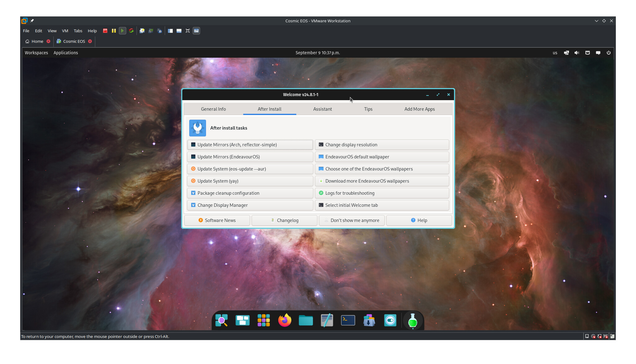
Task: Launch the text editor from the dock
Action: pos(327,320)
